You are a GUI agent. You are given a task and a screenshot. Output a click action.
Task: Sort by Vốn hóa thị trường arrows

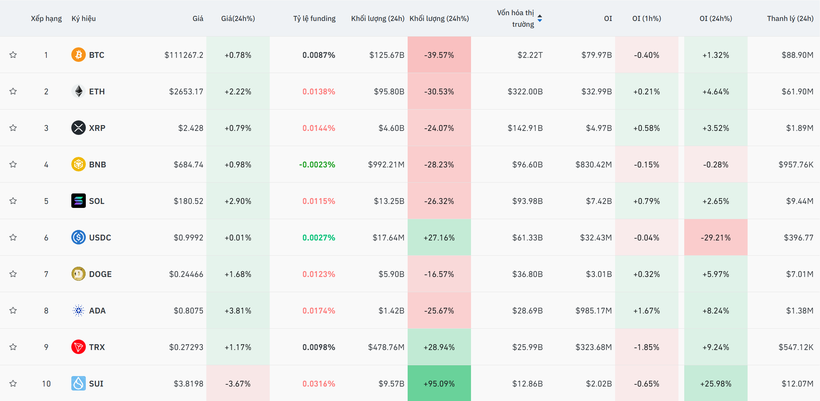tap(540, 18)
